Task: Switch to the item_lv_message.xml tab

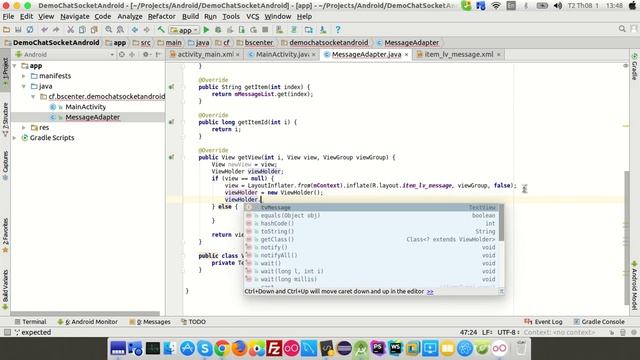Action: point(458,54)
